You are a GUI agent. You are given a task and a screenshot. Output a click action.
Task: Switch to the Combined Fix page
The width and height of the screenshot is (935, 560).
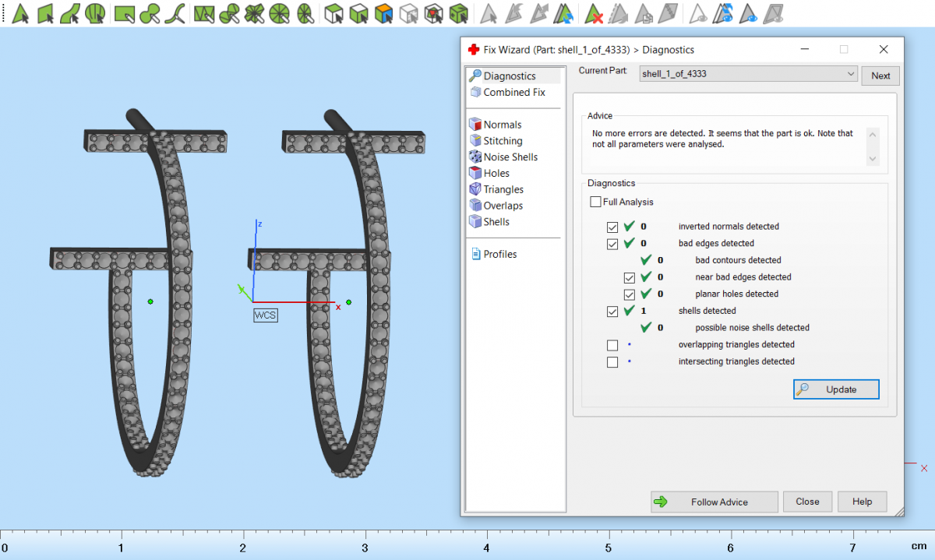coord(513,93)
